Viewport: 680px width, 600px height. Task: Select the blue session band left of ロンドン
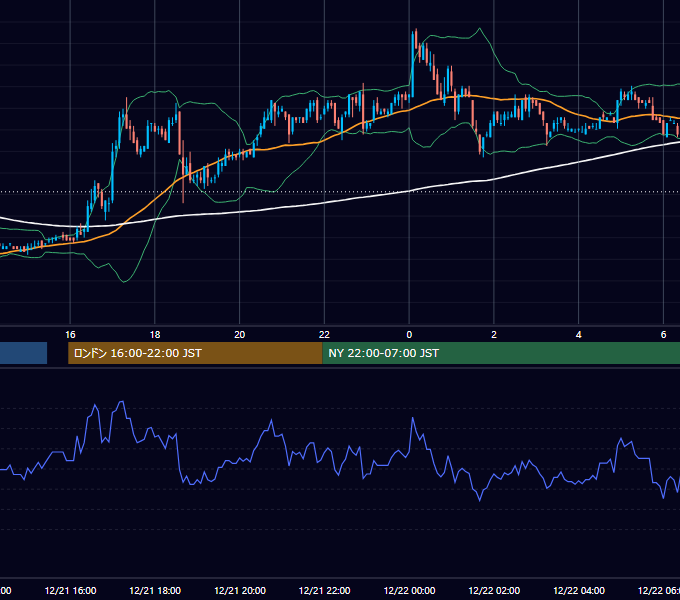[x=23, y=353]
